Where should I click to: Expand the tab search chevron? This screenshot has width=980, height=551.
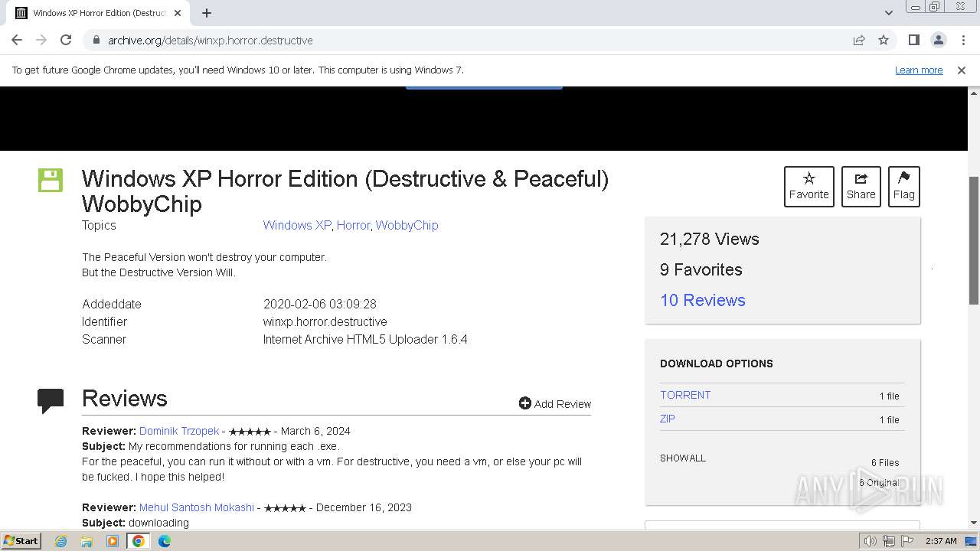[888, 13]
